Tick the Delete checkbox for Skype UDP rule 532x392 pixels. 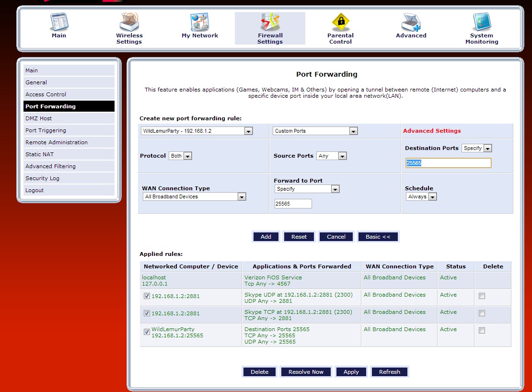pyautogui.click(x=482, y=296)
